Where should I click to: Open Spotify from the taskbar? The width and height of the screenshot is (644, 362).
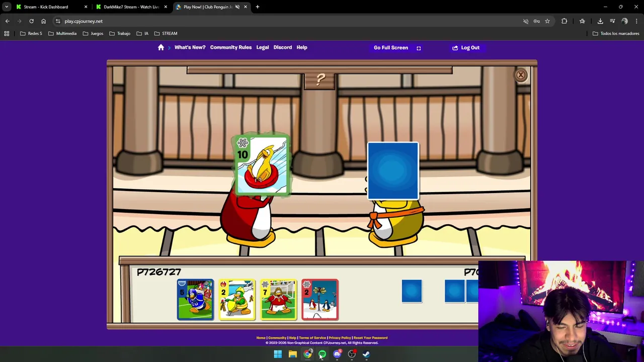tap(322, 354)
